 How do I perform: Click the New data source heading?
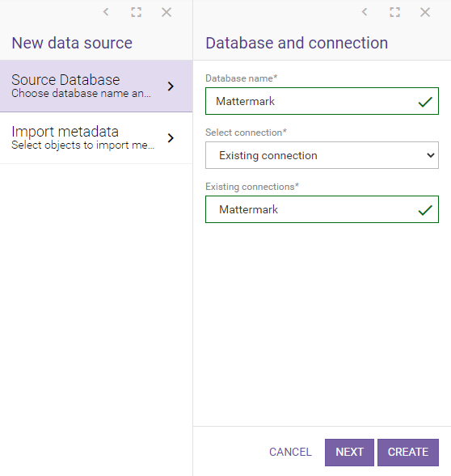(x=72, y=43)
